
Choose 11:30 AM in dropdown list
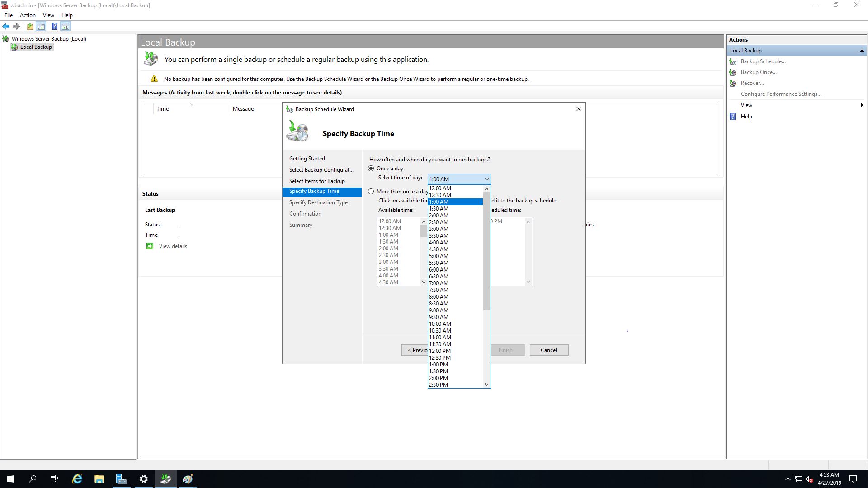456,344
